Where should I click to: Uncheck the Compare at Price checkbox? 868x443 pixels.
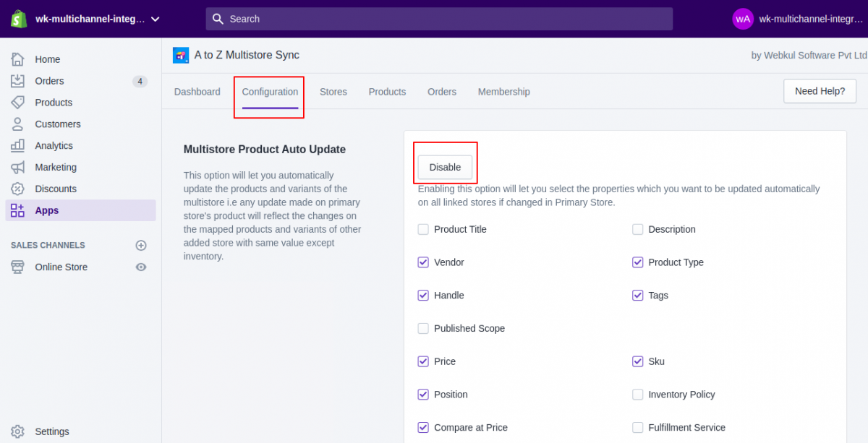[x=423, y=427]
